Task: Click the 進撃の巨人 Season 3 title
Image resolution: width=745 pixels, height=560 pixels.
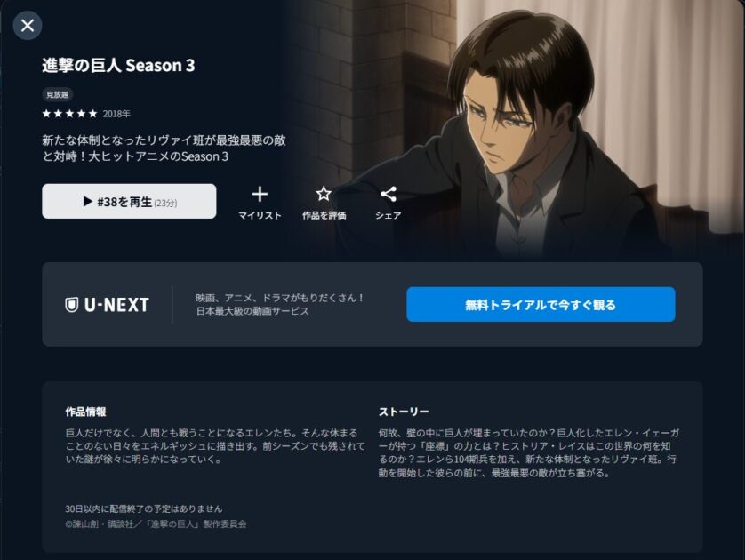Action: pyautogui.click(x=118, y=65)
